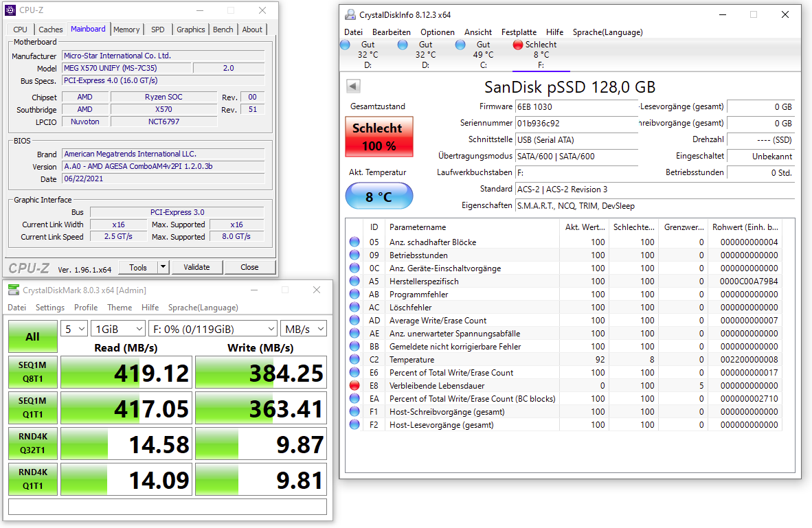Select the C: drive 49 °C status orb
Viewport: 812px width, 528px height.
coord(460,45)
